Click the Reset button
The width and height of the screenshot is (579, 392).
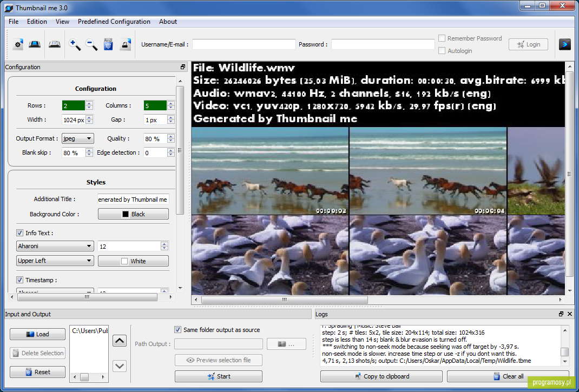point(37,371)
